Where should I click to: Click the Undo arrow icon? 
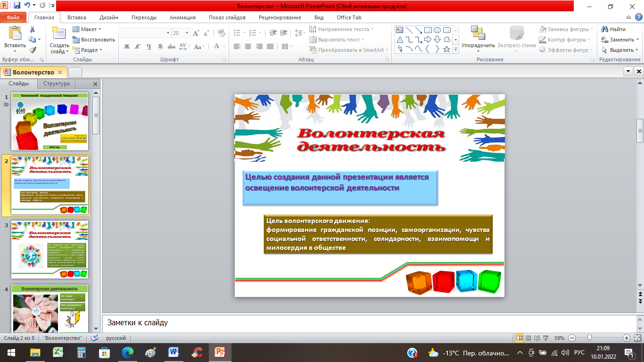26,6
